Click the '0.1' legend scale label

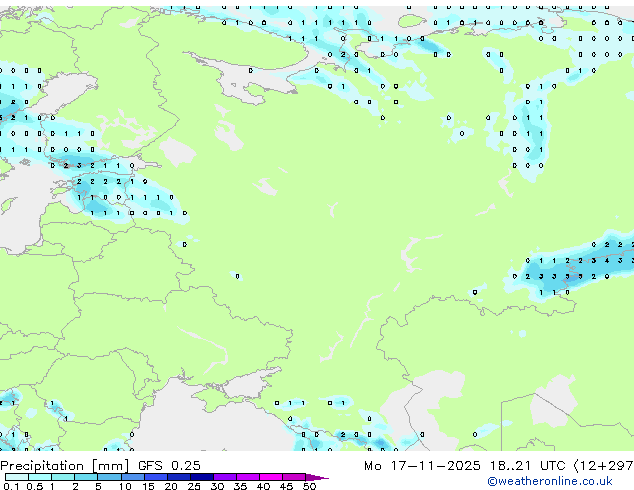11,486
